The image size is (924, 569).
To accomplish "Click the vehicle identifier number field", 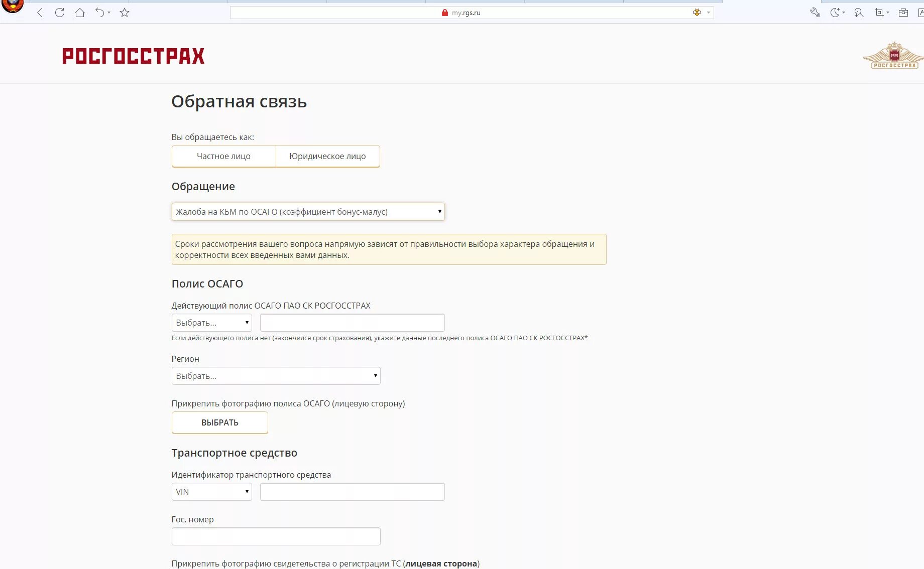I will coord(352,492).
